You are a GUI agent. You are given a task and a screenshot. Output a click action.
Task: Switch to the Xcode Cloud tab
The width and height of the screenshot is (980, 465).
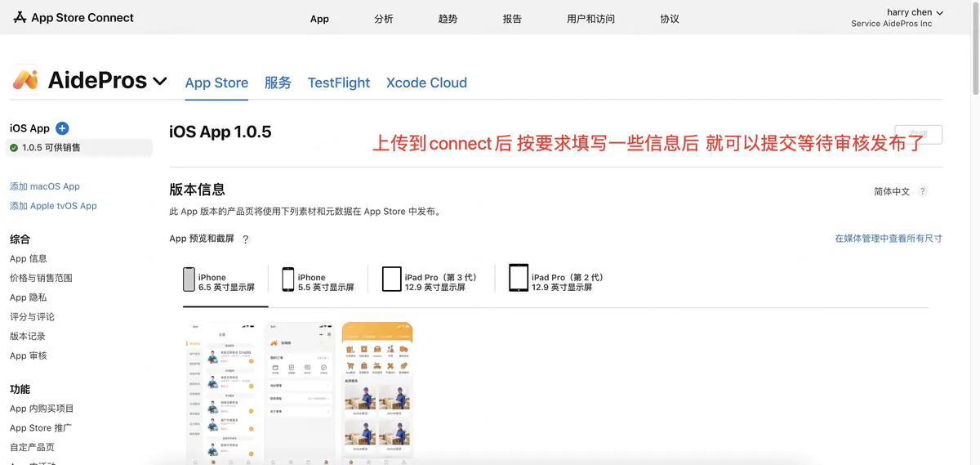click(426, 83)
